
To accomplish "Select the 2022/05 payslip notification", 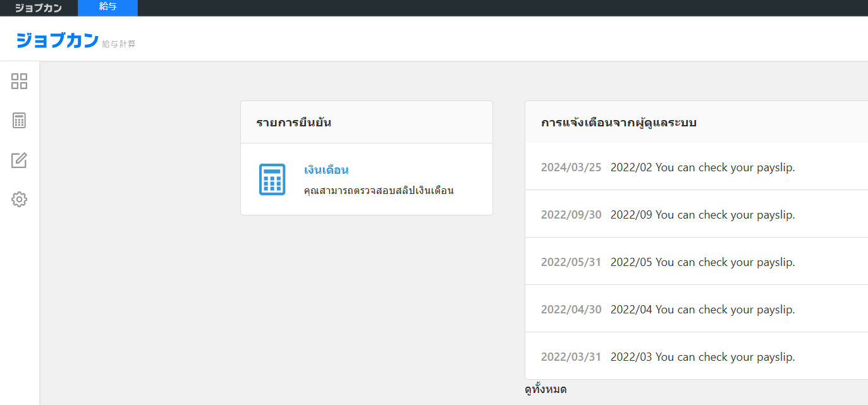I will [702, 262].
